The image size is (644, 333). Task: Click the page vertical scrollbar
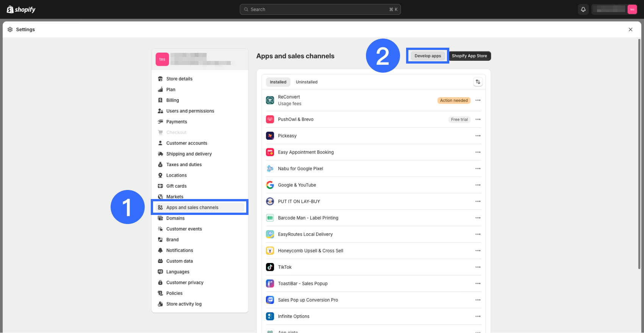coord(639,153)
